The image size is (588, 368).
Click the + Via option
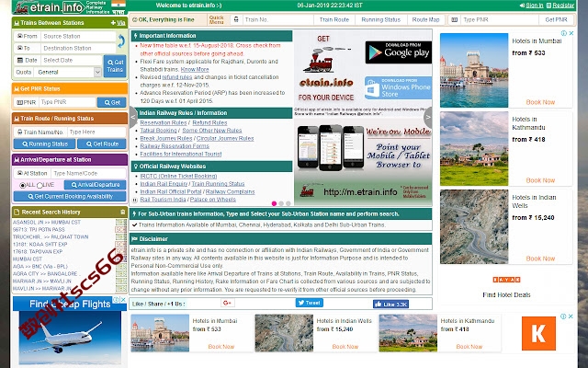click(119, 23)
